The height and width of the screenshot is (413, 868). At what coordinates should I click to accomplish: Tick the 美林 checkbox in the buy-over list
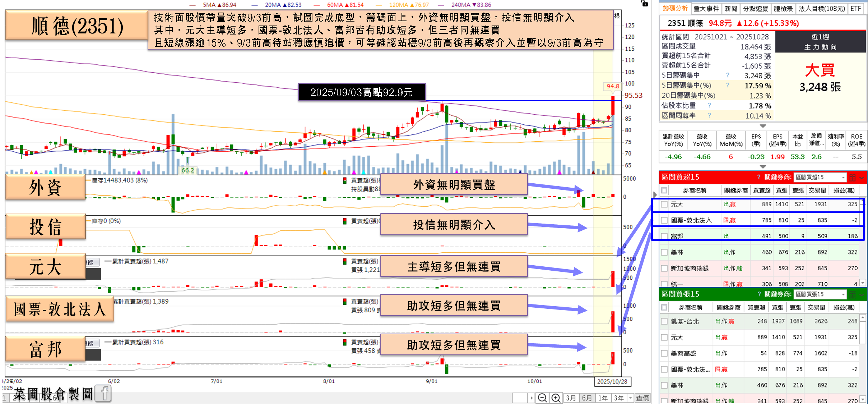click(x=664, y=252)
